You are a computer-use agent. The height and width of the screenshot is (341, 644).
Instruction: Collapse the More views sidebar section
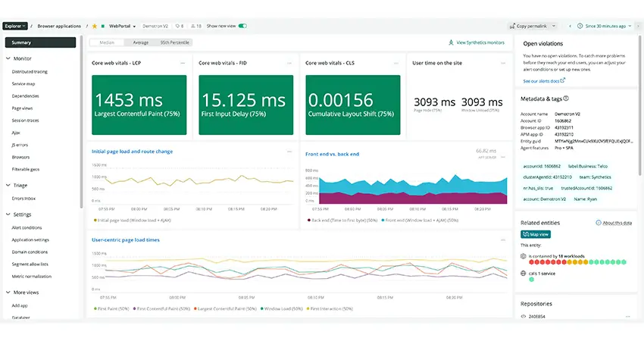click(x=8, y=293)
